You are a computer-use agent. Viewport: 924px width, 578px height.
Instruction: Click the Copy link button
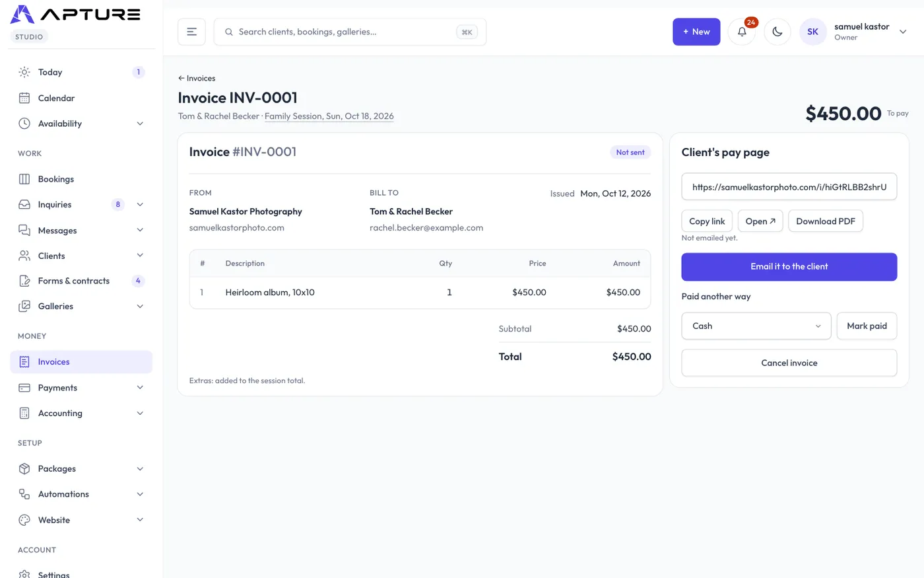[707, 221]
